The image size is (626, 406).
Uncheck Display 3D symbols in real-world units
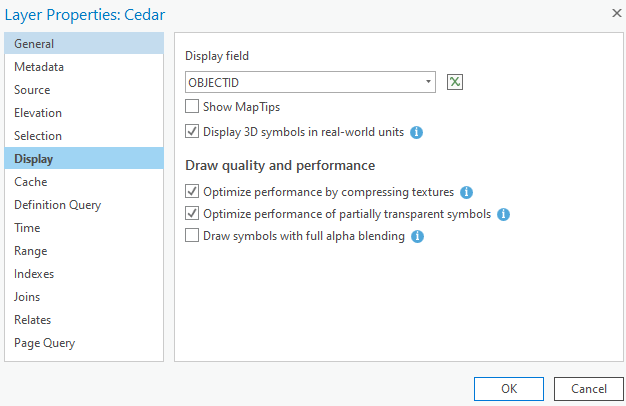(193, 131)
